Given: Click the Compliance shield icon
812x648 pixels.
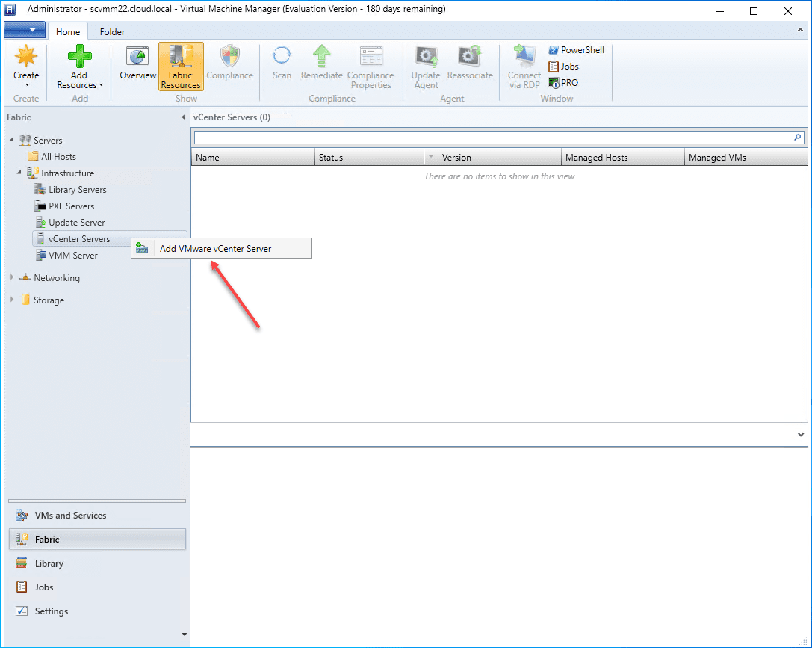Looking at the screenshot, I should 230,56.
